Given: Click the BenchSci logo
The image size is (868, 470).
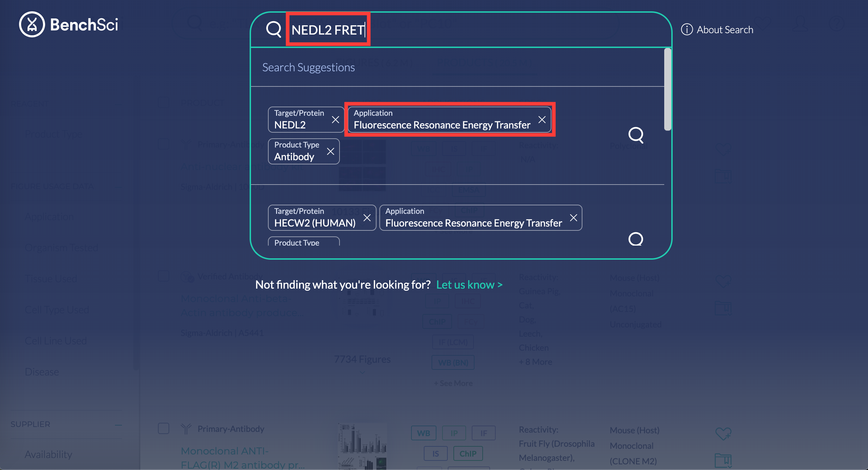Looking at the screenshot, I should (x=69, y=24).
